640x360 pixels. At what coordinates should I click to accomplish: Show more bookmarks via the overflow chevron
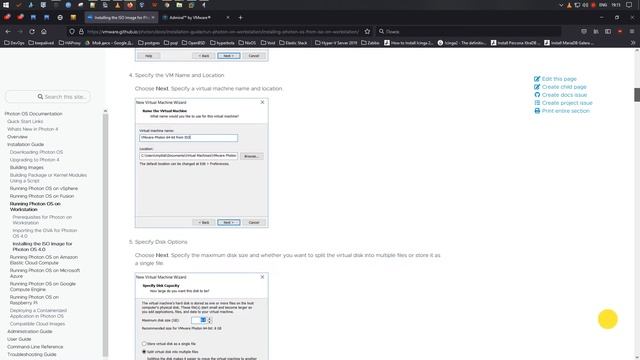click(633, 42)
